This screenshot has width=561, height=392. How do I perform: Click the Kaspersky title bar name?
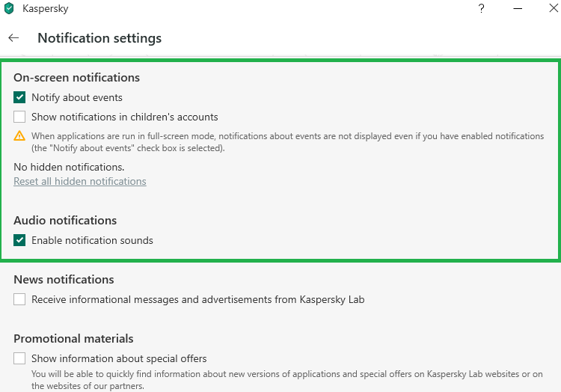(x=46, y=9)
